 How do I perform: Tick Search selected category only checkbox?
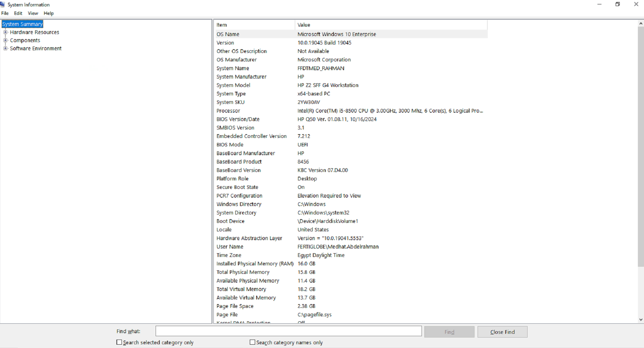pos(119,342)
